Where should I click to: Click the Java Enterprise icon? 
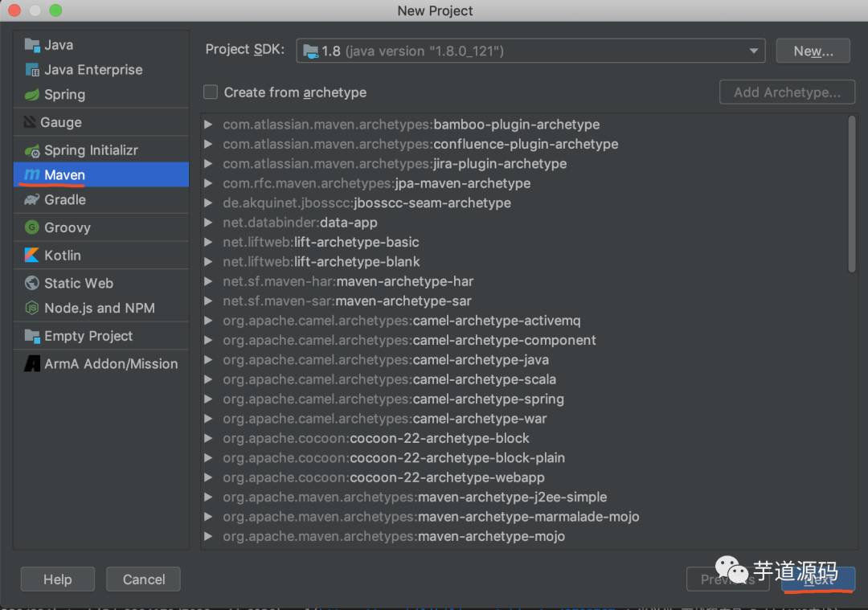32,70
